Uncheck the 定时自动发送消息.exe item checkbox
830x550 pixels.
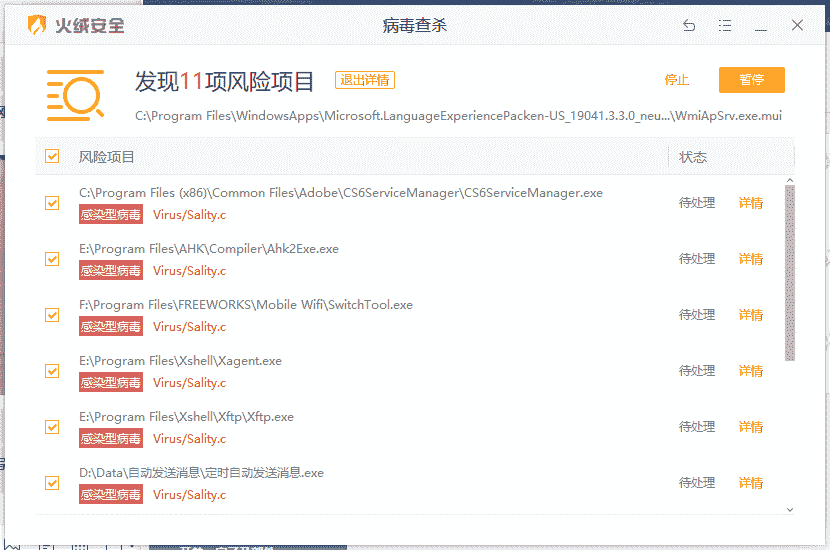pos(52,483)
